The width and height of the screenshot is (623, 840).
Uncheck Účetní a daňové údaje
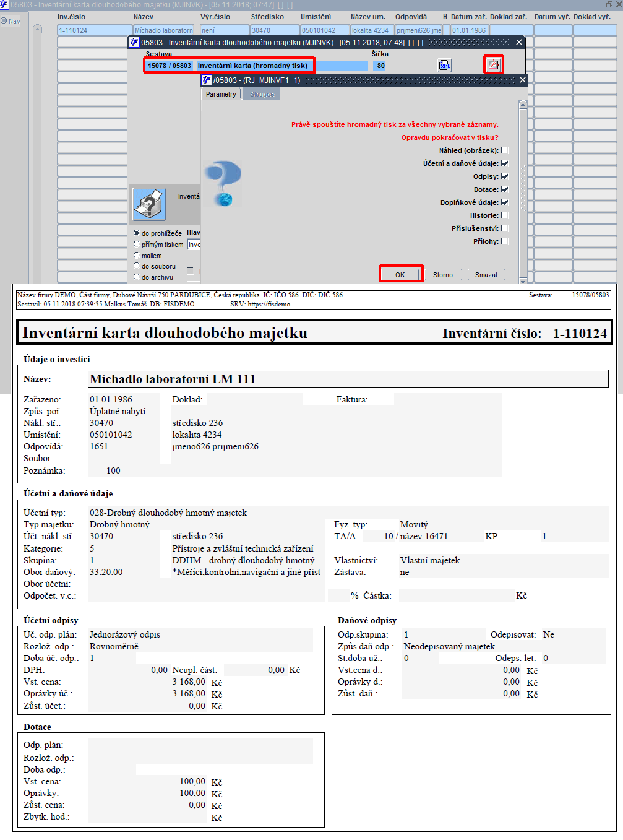tap(504, 163)
